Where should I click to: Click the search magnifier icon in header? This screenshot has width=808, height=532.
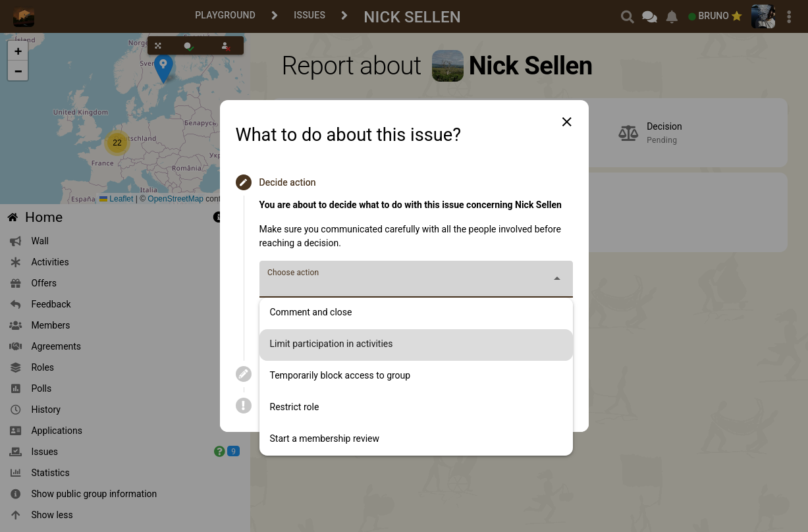pos(627,17)
